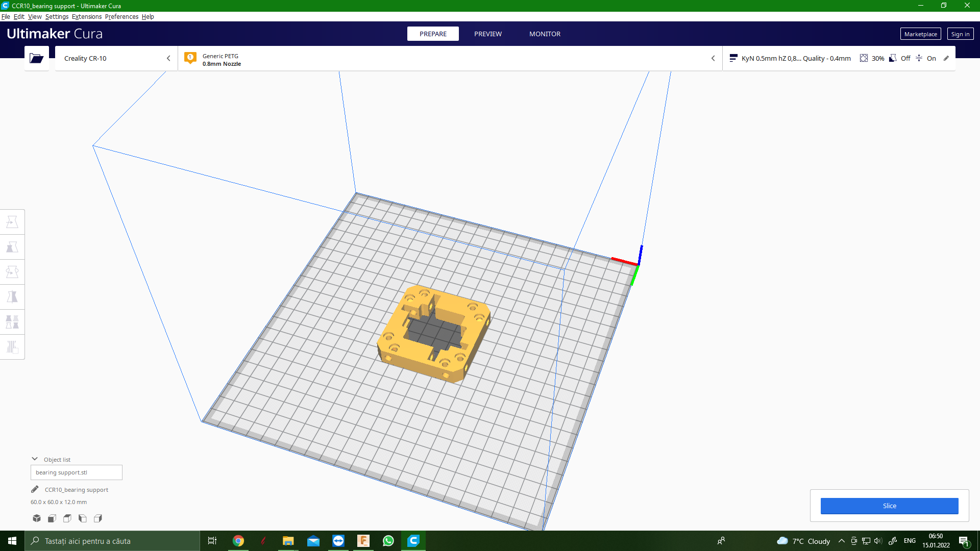Expand the Generic PETG material dropdown
This screenshot has width=980, height=551.
(713, 58)
